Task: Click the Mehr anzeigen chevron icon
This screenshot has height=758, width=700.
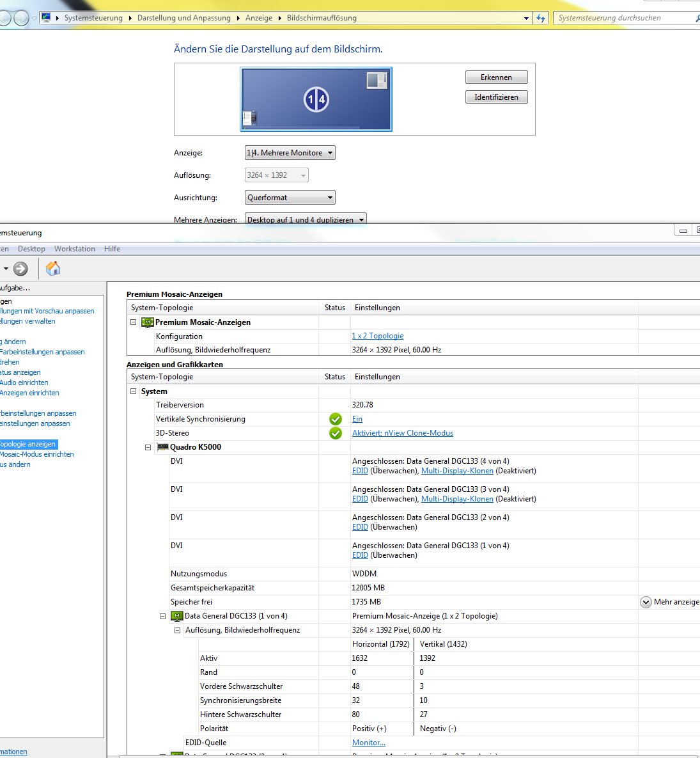Action: [x=646, y=602]
